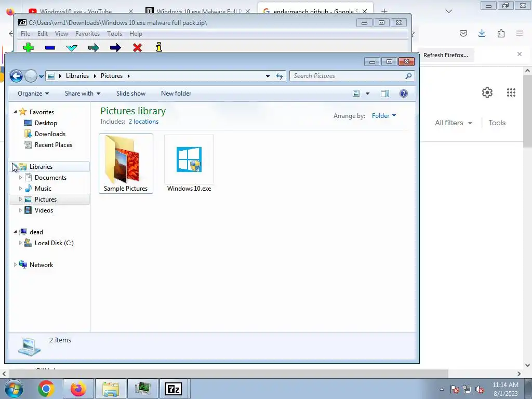This screenshot has height=399, width=532.
Task: Expand the Network node
Action: 15,264
